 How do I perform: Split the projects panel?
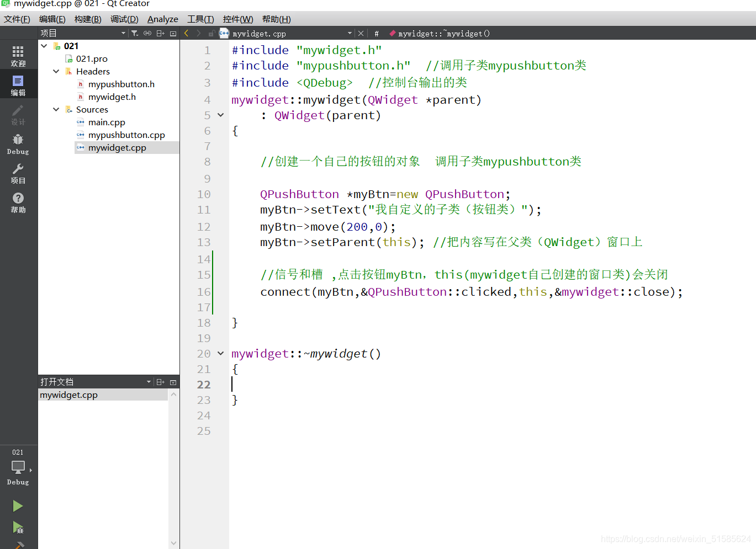161,34
